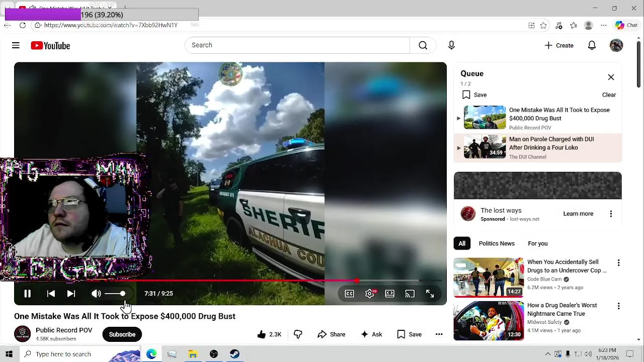Open the Drug Dealer's Worst Nightmare thumbnail
644x362 pixels.
click(x=489, y=321)
